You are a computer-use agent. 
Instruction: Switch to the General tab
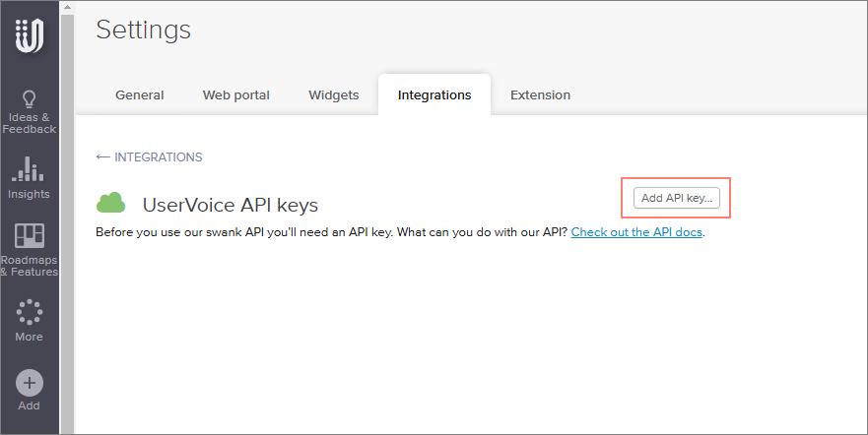coord(140,95)
